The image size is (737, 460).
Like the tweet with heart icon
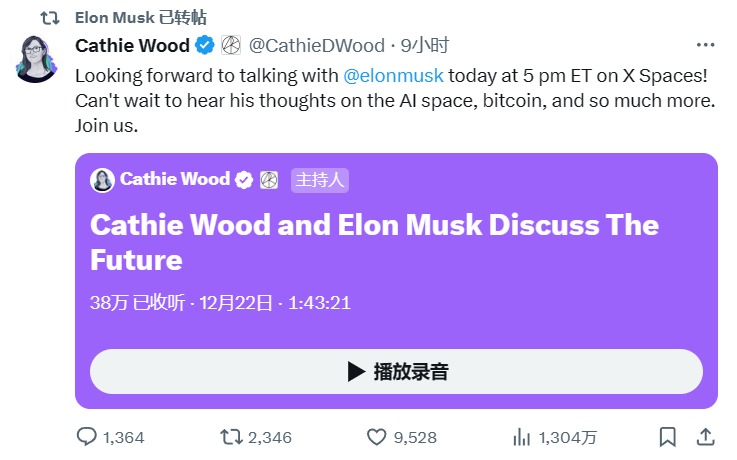(x=377, y=437)
